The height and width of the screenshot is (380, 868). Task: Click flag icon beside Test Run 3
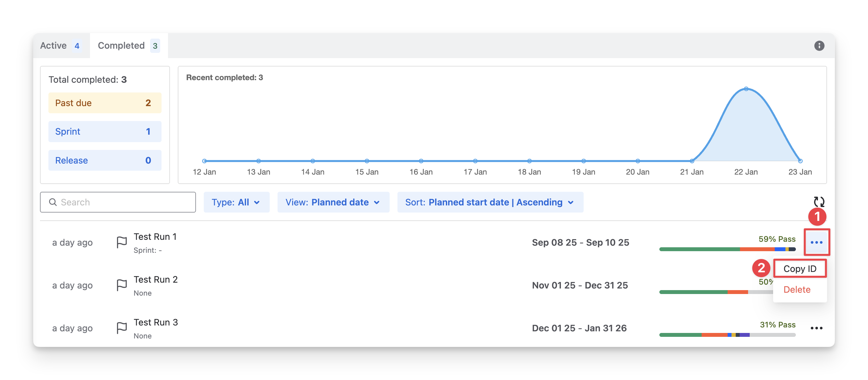point(122,328)
